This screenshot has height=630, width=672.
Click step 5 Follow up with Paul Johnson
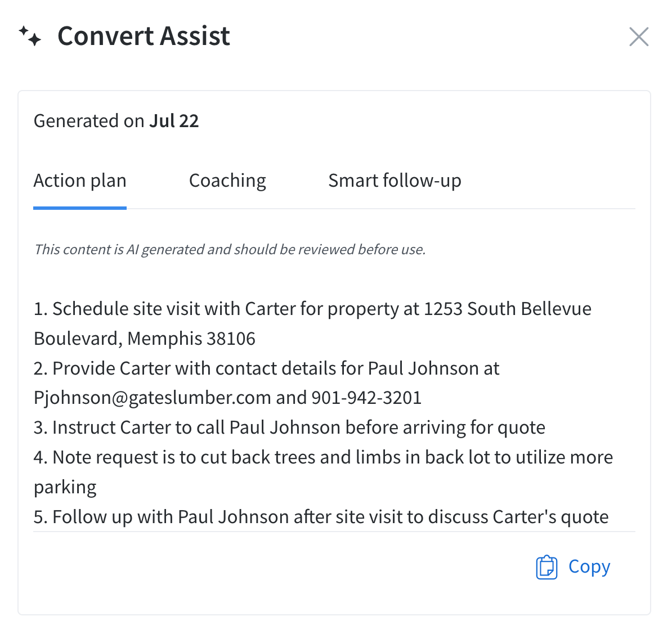pyautogui.click(x=321, y=517)
